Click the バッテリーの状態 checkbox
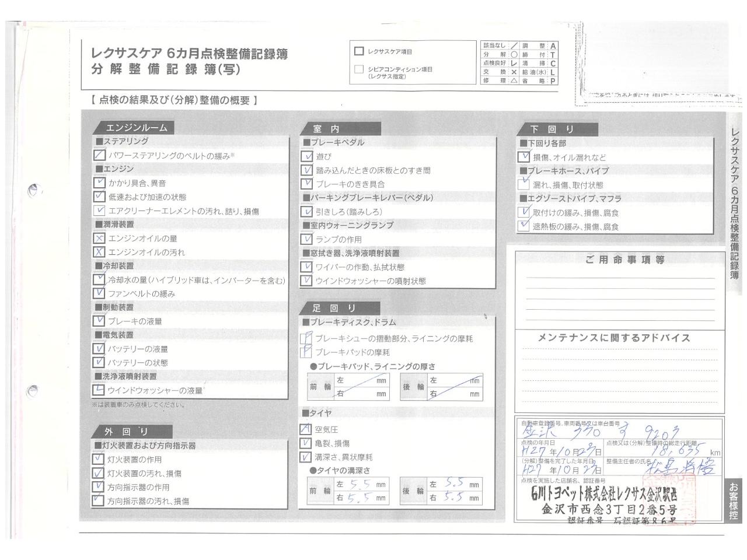 (x=99, y=362)
